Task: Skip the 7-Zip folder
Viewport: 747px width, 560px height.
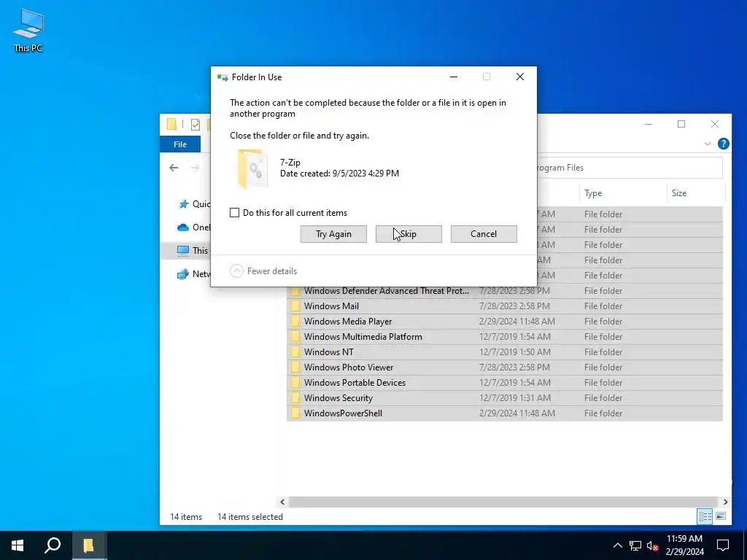Action: click(x=409, y=234)
